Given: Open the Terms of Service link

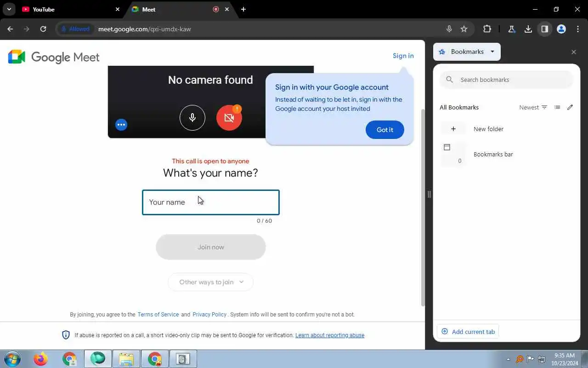Looking at the screenshot, I should click(158, 315).
